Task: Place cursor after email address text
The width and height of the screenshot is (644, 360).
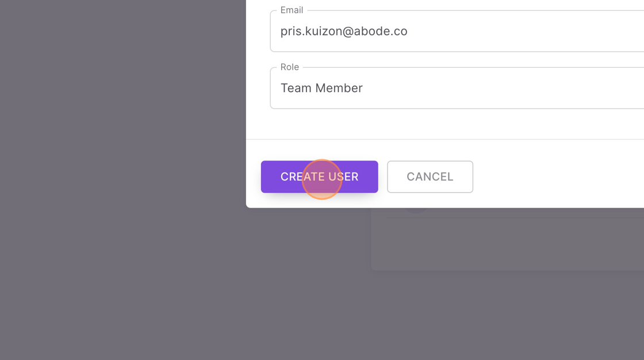Action: [408, 31]
